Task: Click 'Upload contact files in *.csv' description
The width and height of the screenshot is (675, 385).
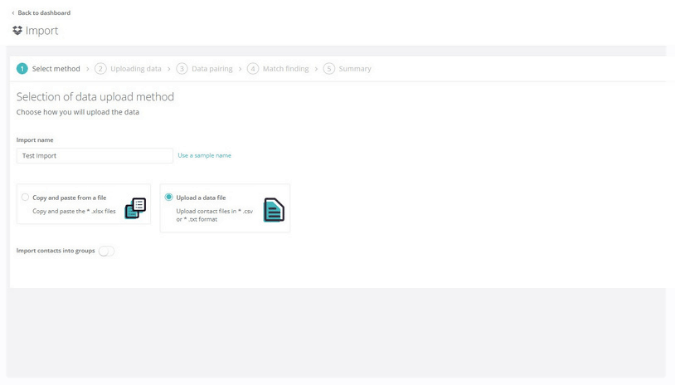Action: tap(214, 215)
